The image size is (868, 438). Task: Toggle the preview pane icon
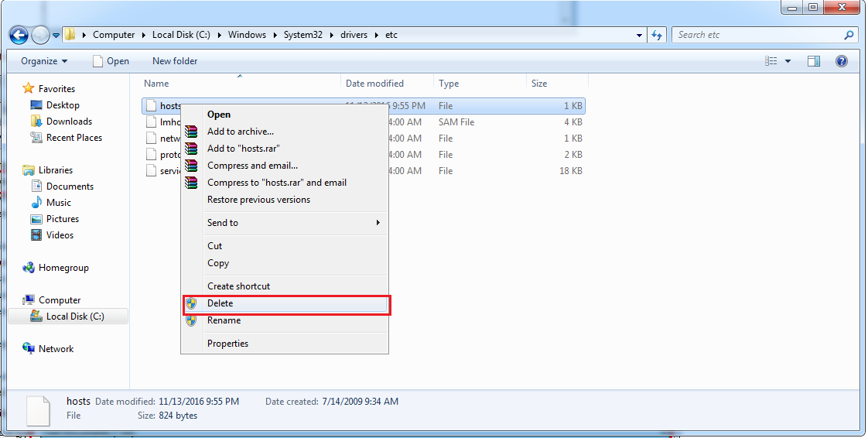(x=813, y=61)
